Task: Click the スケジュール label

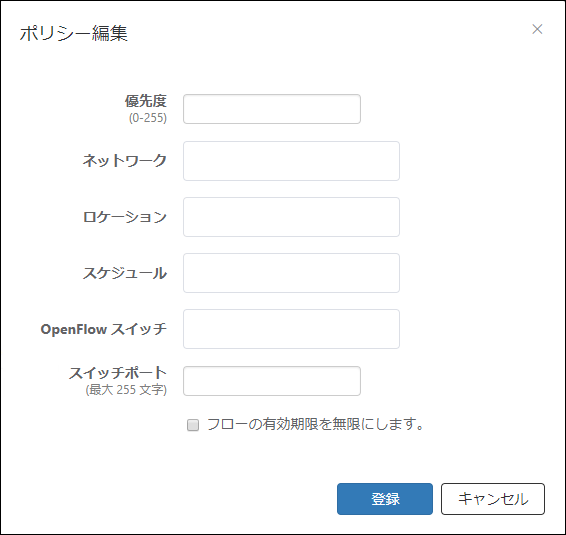Action: (125, 273)
